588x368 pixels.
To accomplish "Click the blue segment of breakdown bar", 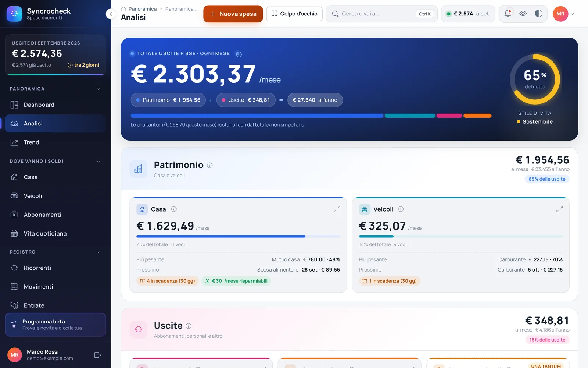I will pyautogui.click(x=257, y=116).
